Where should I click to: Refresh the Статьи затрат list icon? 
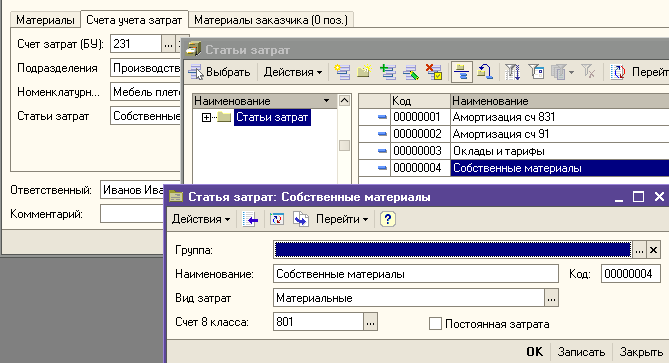(617, 72)
